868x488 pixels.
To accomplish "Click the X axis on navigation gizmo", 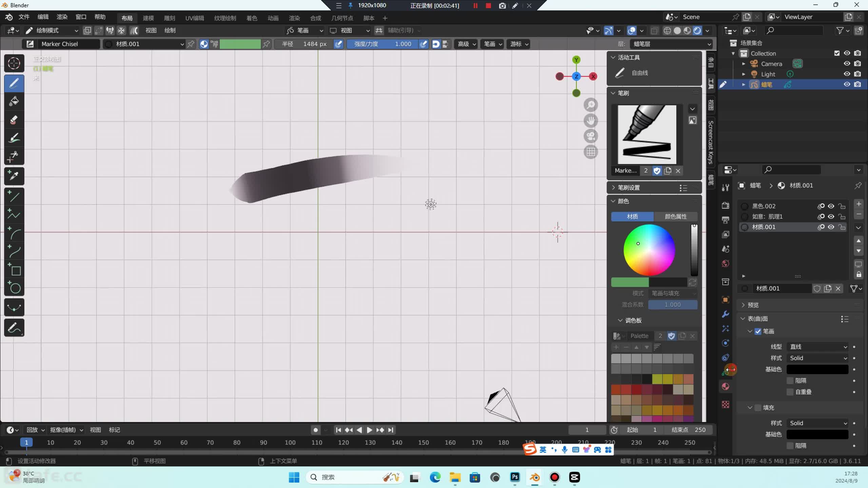I will tap(593, 77).
